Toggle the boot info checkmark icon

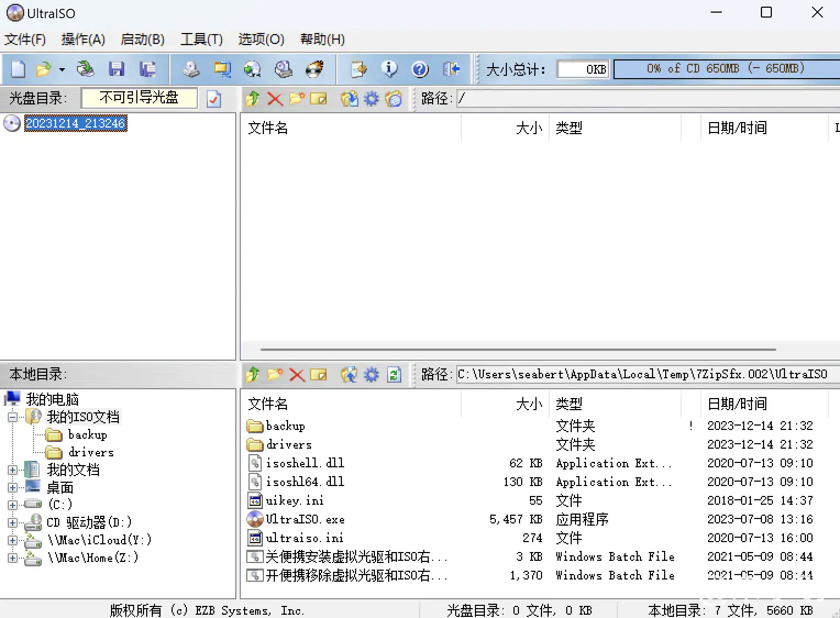[x=214, y=99]
